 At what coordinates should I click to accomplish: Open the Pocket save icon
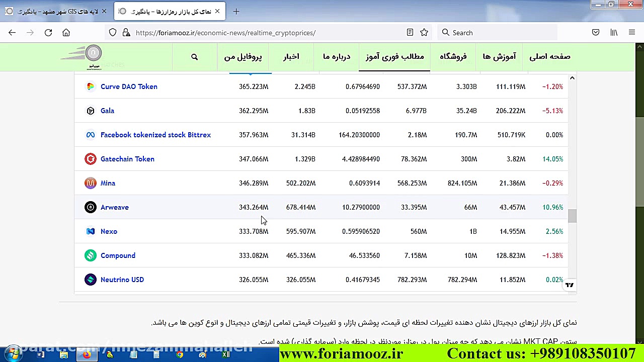click(596, 33)
